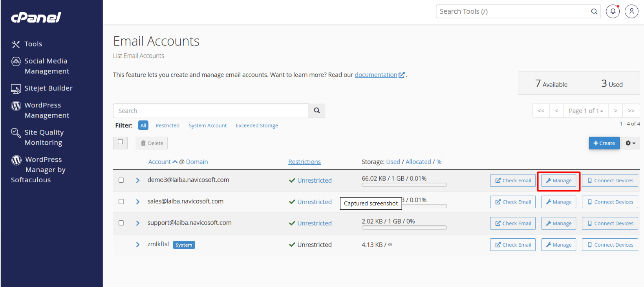The image size is (644, 287).
Task: Open the Page 1 of 1 dropdown
Action: pos(585,111)
